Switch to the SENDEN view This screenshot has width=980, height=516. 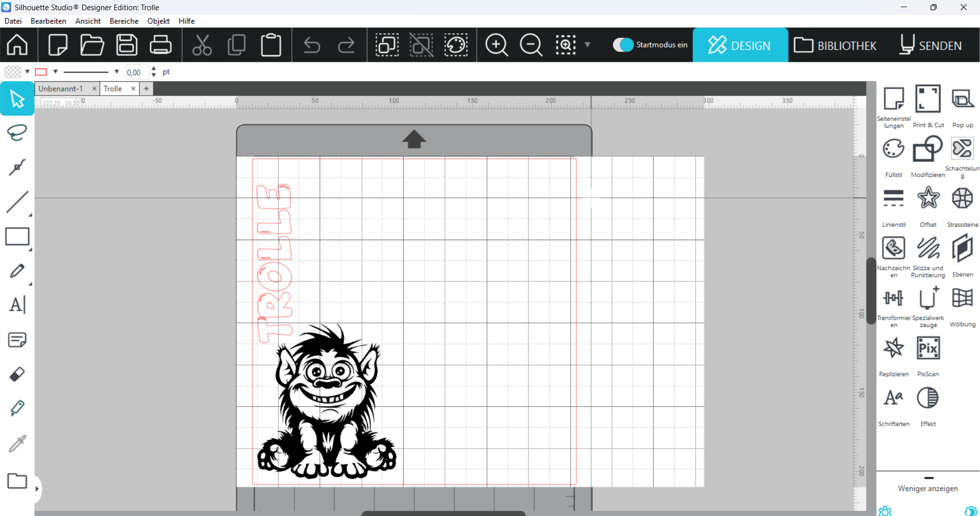tap(930, 45)
